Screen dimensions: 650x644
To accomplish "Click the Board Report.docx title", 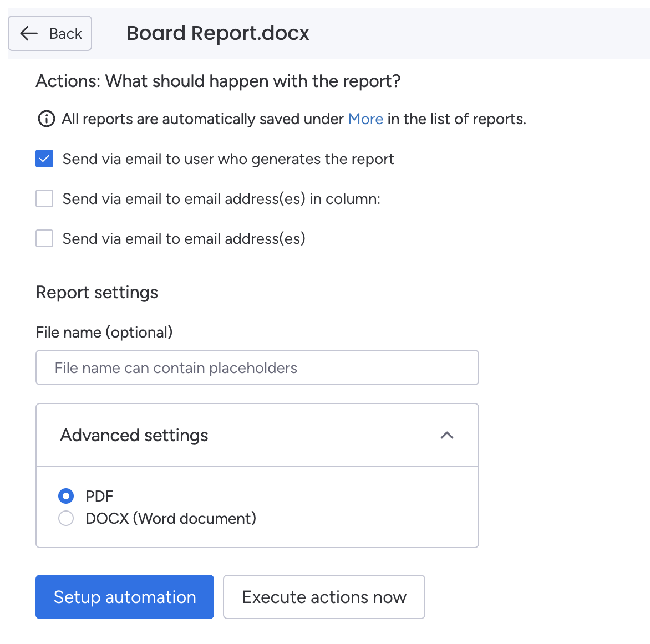I will tap(218, 33).
